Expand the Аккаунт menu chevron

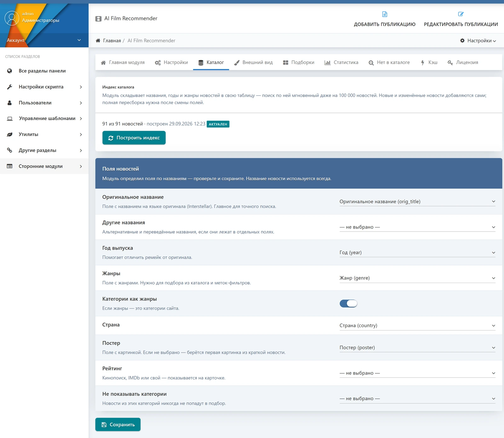pyautogui.click(x=79, y=40)
